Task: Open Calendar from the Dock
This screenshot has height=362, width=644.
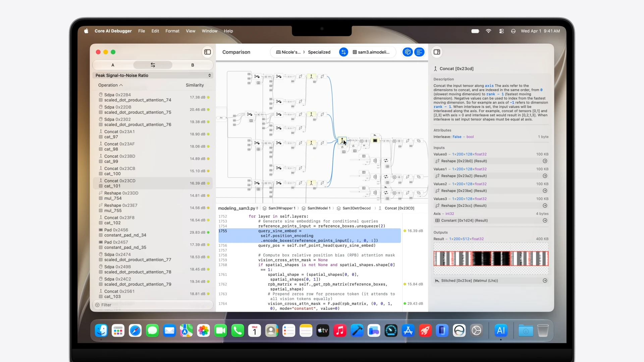Action: [255, 331]
